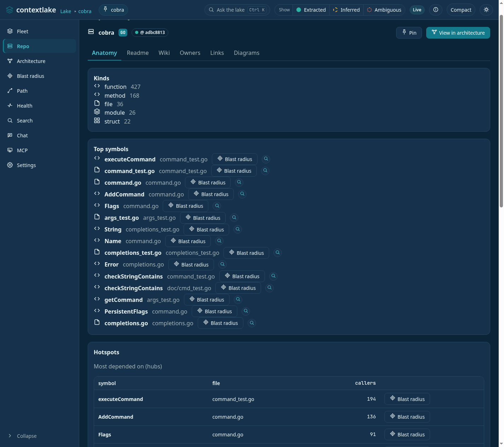Open the Readme tab
504x447 pixels.
point(138,53)
